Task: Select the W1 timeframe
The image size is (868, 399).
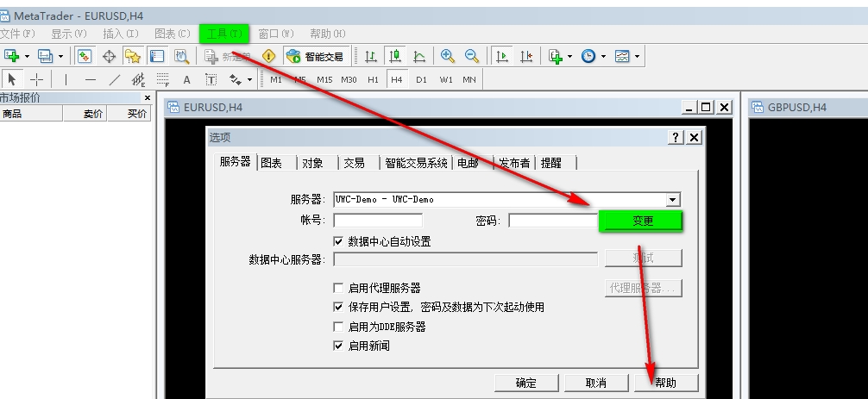Action: (445, 79)
